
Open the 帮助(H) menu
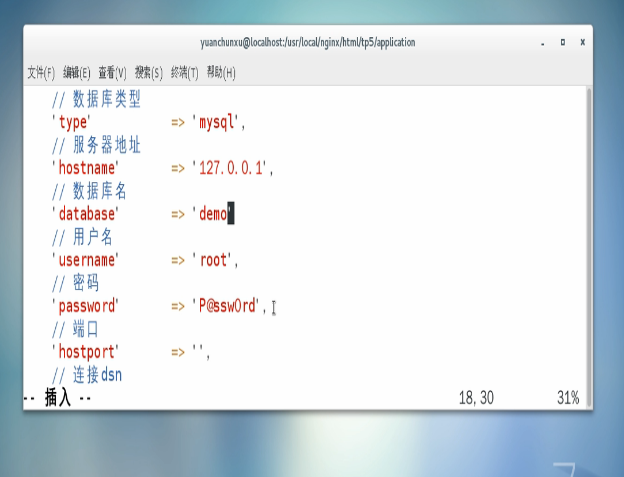click(221, 73)
